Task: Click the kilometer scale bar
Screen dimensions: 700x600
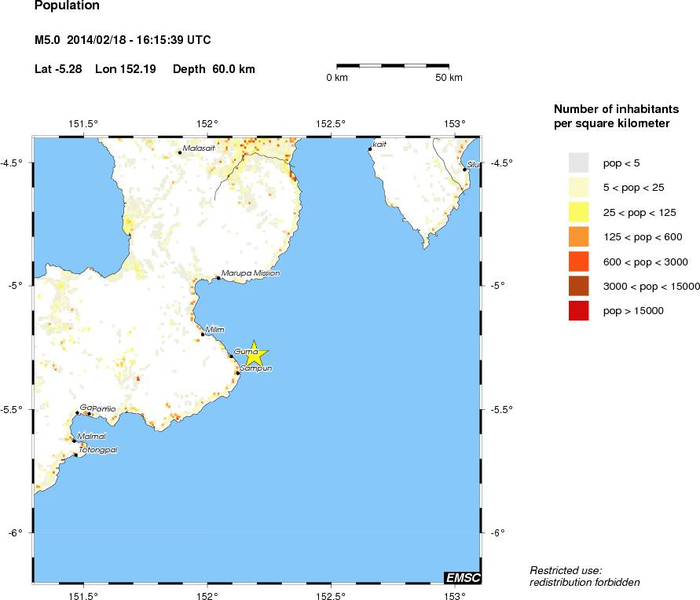Action: tap(393, 66)
